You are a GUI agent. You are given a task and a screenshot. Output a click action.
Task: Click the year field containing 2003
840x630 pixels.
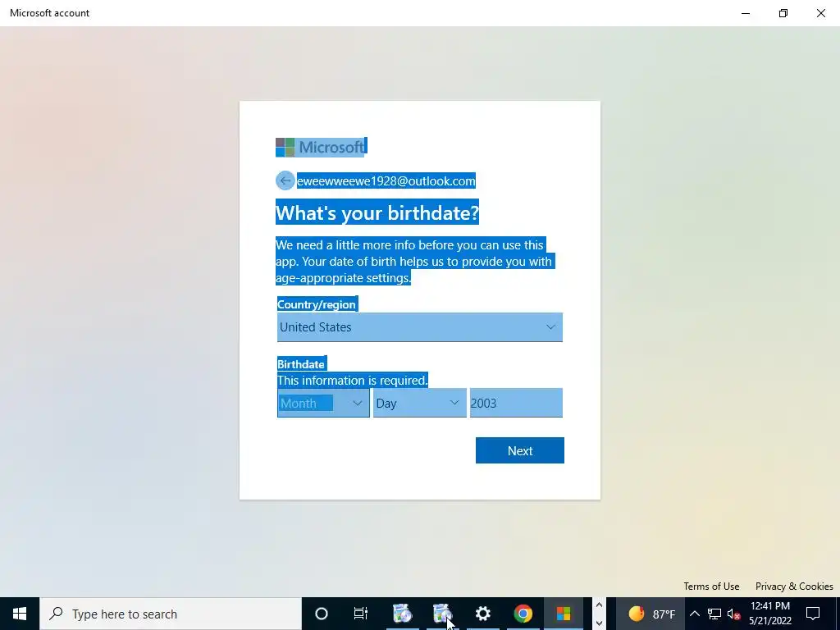516,403
